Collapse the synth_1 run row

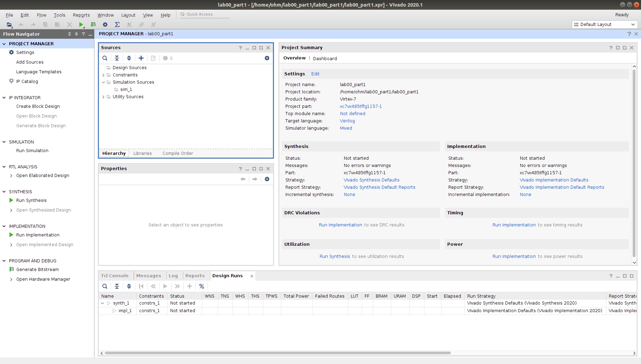pos(102,303)
